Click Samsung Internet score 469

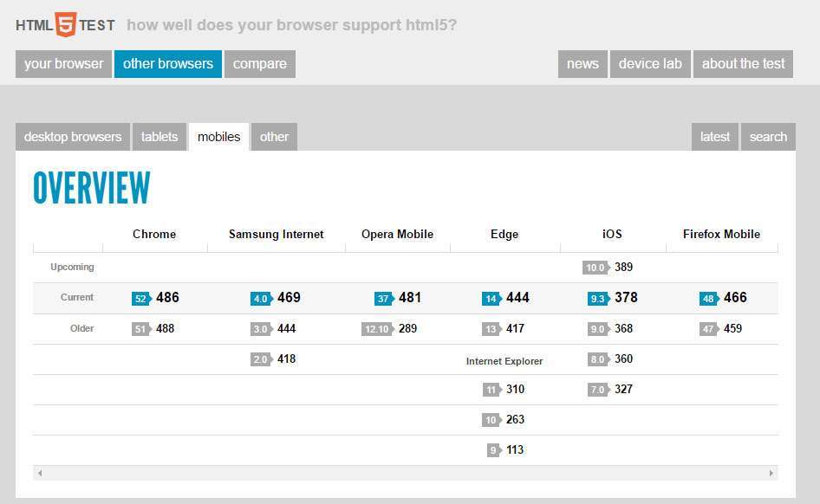[289, 298]
